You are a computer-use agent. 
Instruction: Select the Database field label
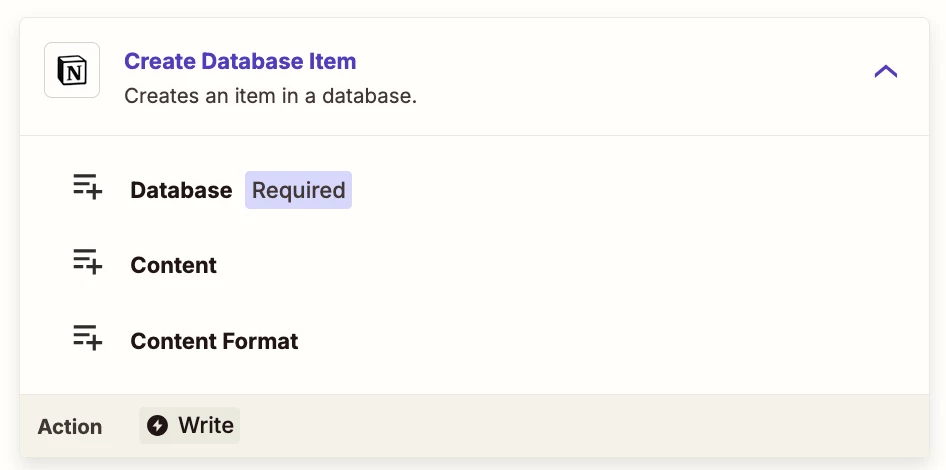(181, 191)
